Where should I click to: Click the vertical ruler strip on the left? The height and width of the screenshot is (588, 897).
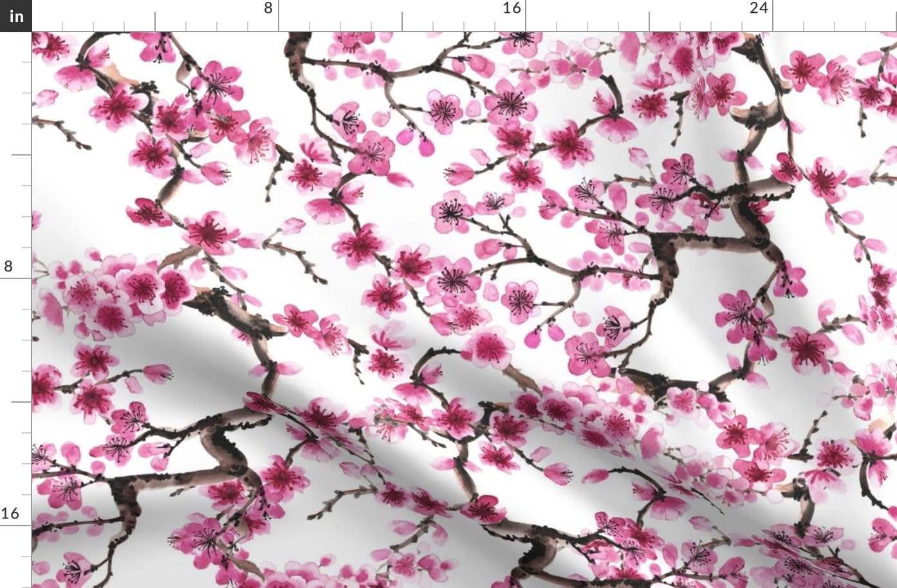point(15,309)
